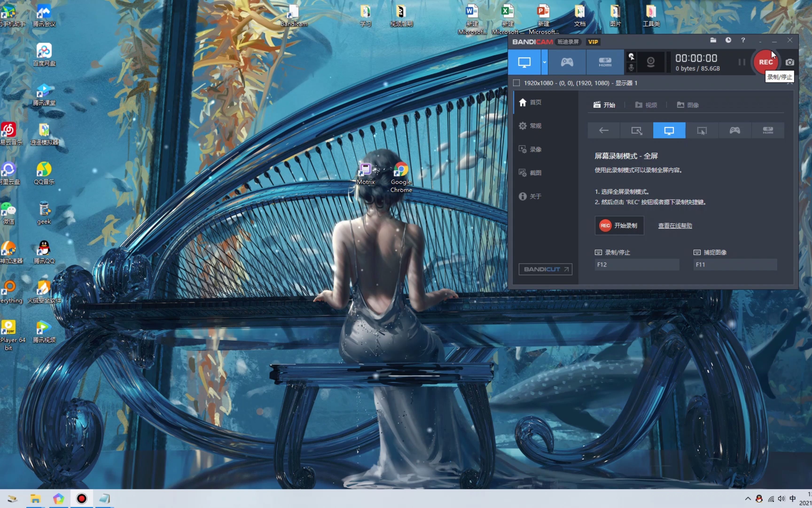This screenshot has width=812, height=508.
Task: Open 图片 desktop folder
Action: pyautogui.click(x=615, y=16)
